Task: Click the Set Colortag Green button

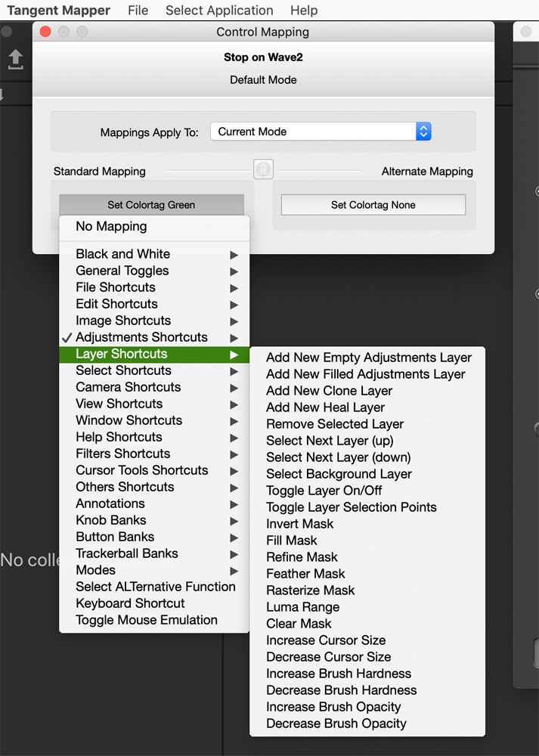Action: coord(151,205)
